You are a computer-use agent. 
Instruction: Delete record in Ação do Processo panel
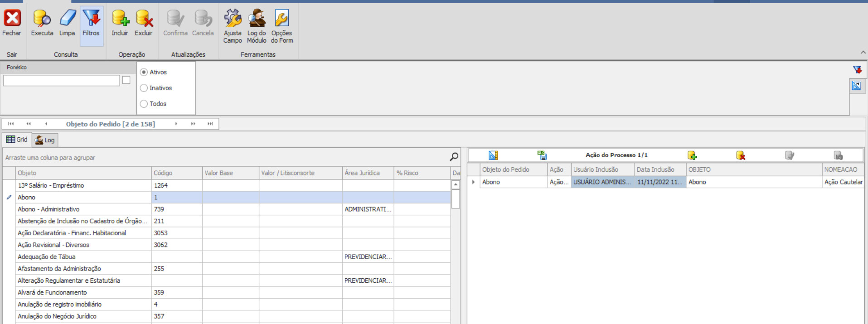click(x=741, y=155)
